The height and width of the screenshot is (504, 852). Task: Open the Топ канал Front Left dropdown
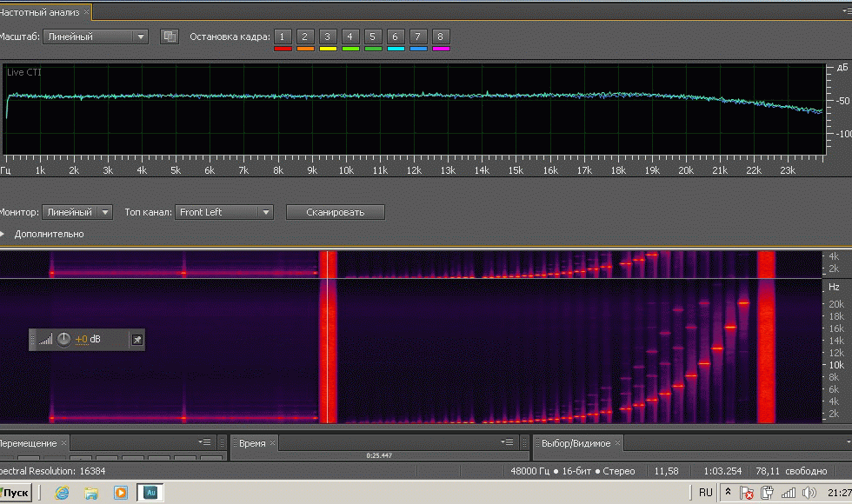224,212
